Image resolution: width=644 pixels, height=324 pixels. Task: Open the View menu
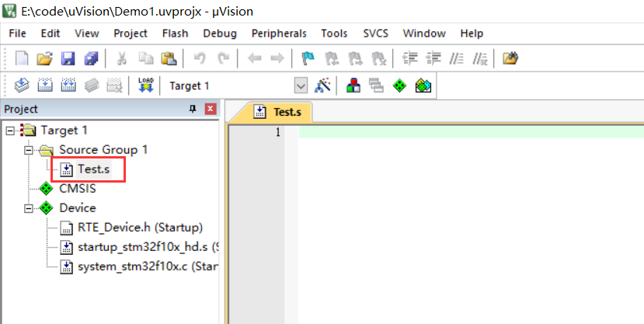[x=87, y=33]
